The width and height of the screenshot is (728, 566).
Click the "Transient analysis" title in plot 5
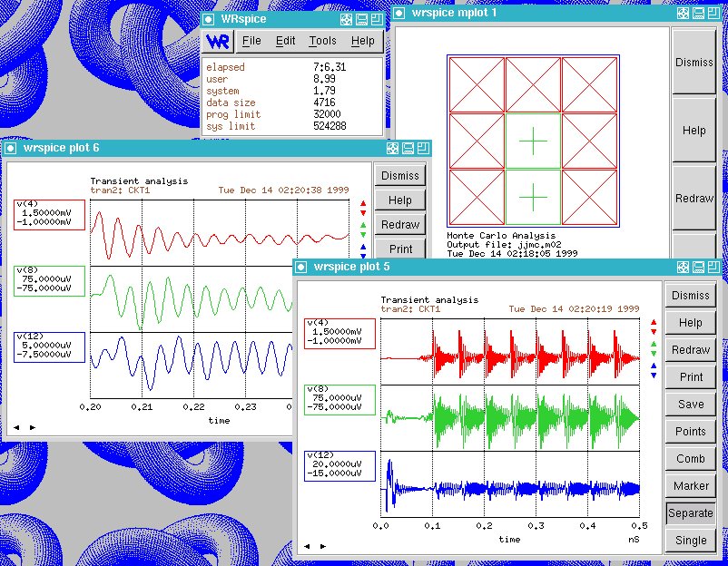pos(429,300)
